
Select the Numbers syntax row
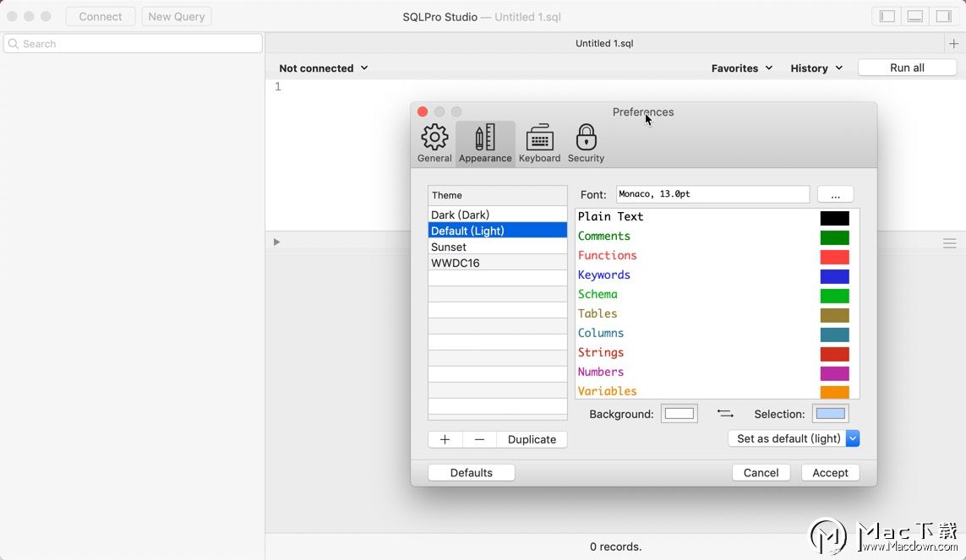(717, 372)
